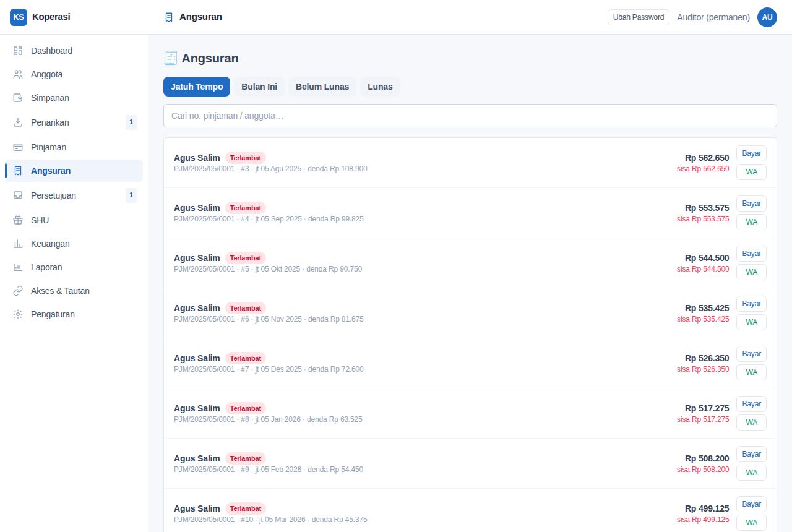Click the Pengaturan gear icon
The width and height of the screenshot is (792, 532).
click(x=18, y=314)
